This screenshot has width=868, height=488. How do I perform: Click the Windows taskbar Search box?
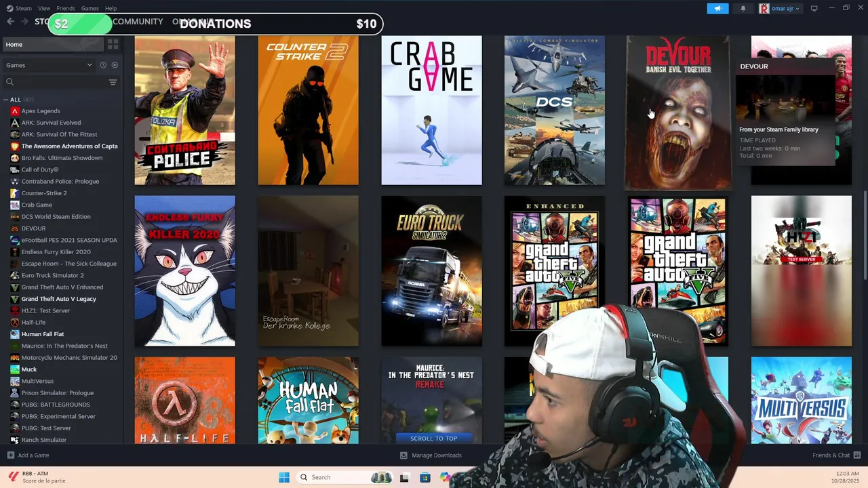click(346, 477)
